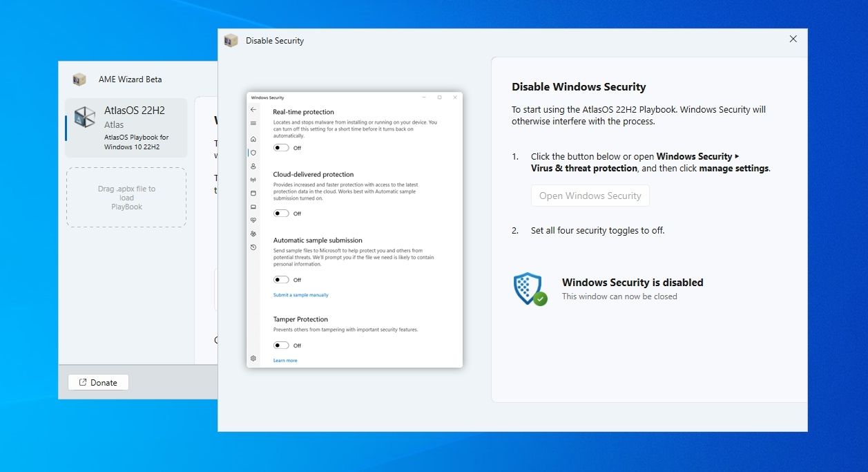Click the Open Windows Security button

click(x=590, y=196)
